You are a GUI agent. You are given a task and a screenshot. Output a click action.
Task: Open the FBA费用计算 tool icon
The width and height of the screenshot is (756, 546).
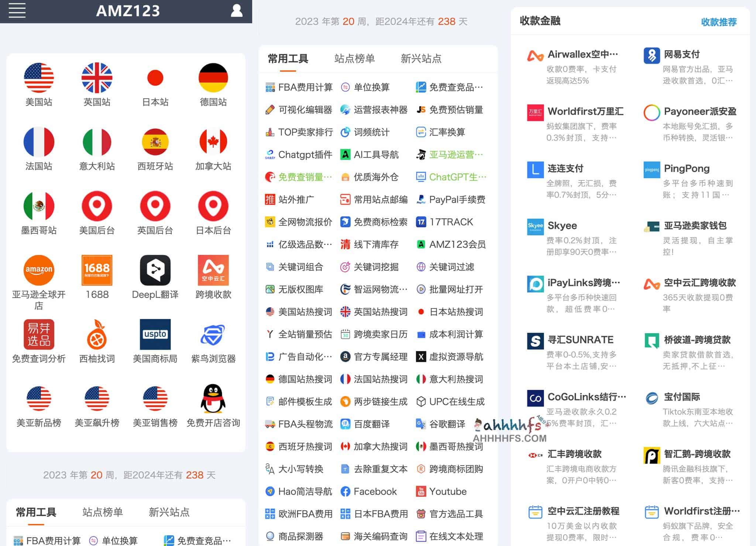(270, 87)
